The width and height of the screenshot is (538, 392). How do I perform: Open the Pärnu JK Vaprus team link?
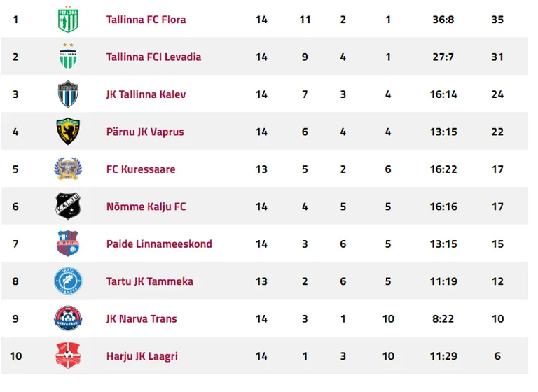tap(145, 132)
